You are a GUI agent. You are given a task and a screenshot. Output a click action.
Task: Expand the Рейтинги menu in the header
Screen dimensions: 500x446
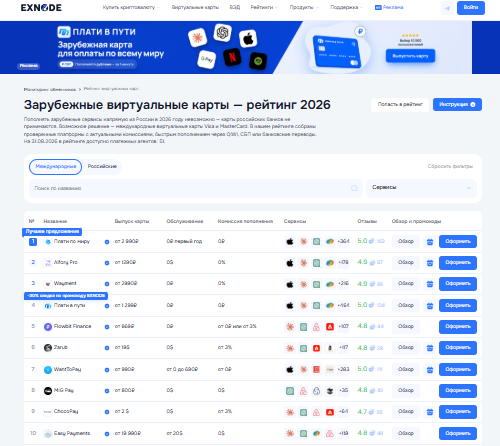(x=264, y=7)
